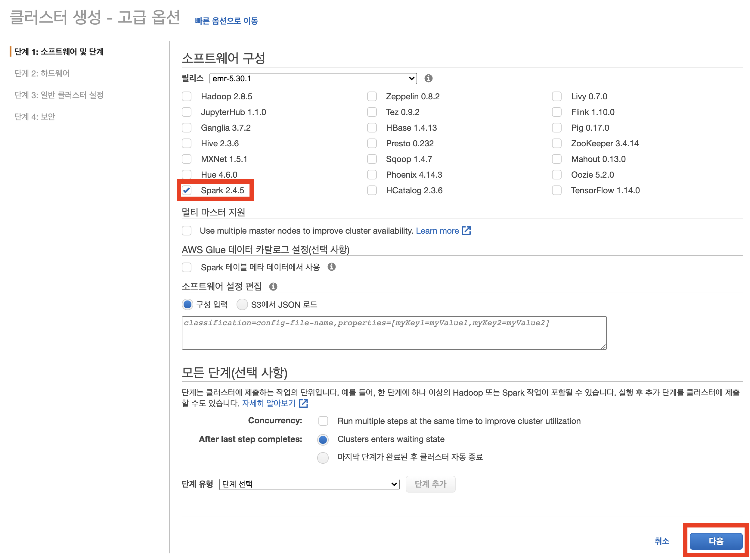Click the configuration classification text area

[394, 333]
